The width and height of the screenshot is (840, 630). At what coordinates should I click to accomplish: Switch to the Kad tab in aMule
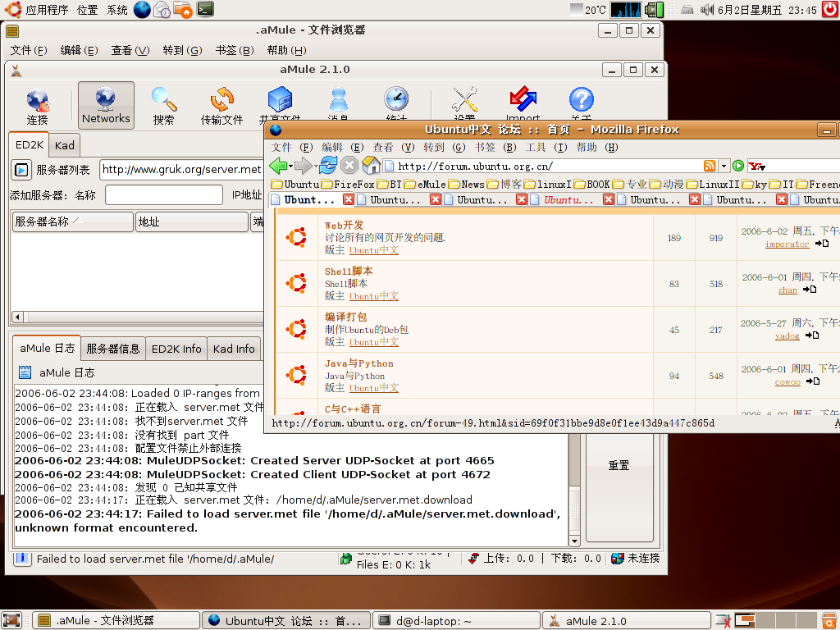pos(64,145)
